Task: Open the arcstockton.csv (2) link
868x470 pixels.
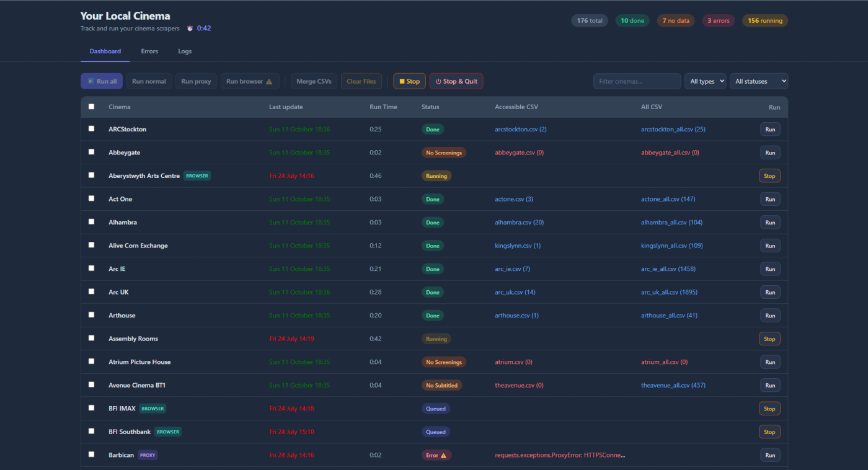Action: pyautogui.click(x=521, y=130)
